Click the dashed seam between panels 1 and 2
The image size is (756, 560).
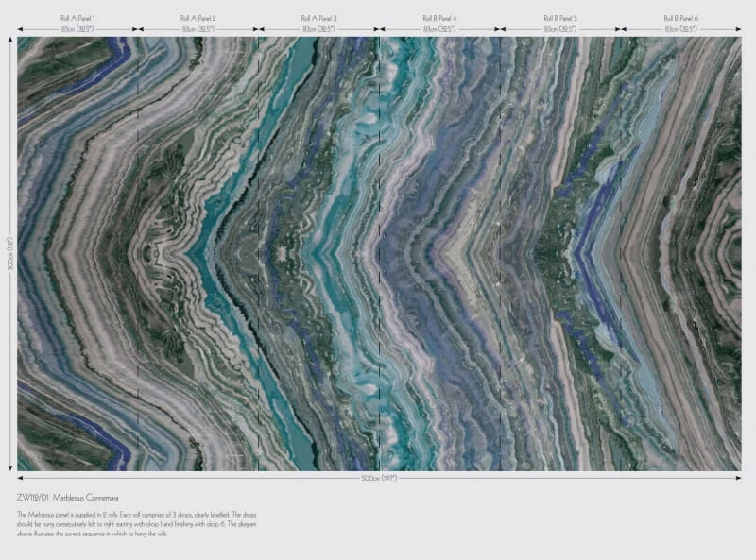tap(138, 254)
